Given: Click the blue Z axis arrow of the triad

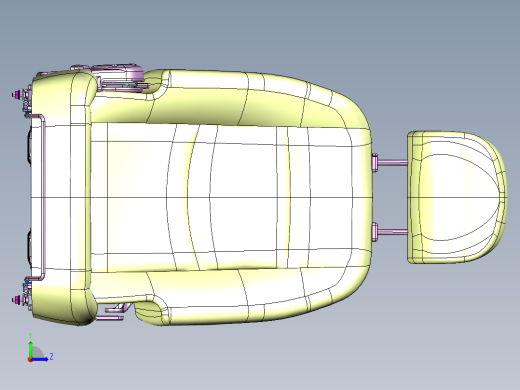Looking at the screenshot, I should 39,359.
